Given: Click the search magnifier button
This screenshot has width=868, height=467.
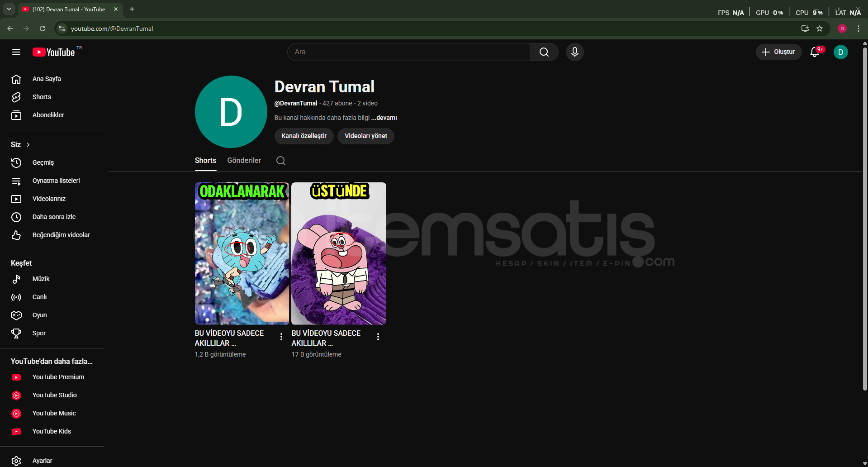Looking at the screenshot, I should pyautogui.click(x=544, y=52).
